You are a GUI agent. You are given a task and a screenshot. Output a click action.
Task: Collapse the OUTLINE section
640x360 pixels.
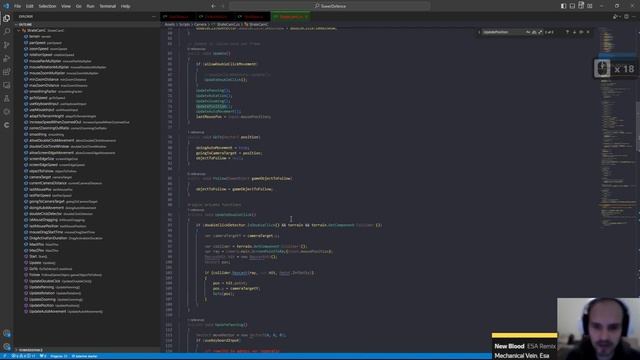click(x=88, y=24)
